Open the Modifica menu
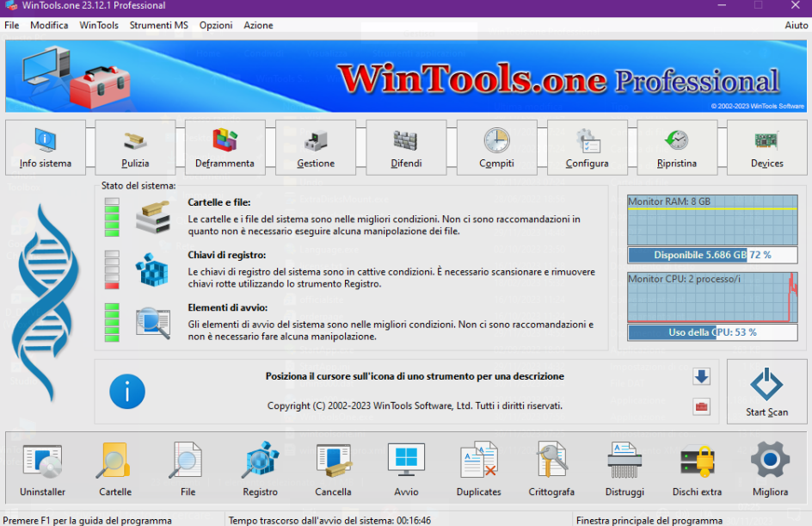 click(x=49, y=25)
